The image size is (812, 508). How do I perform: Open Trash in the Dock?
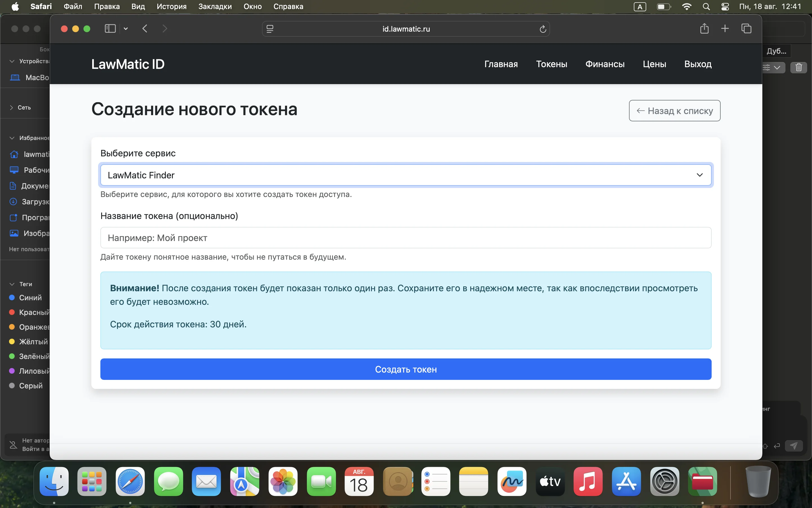[758, 481]
